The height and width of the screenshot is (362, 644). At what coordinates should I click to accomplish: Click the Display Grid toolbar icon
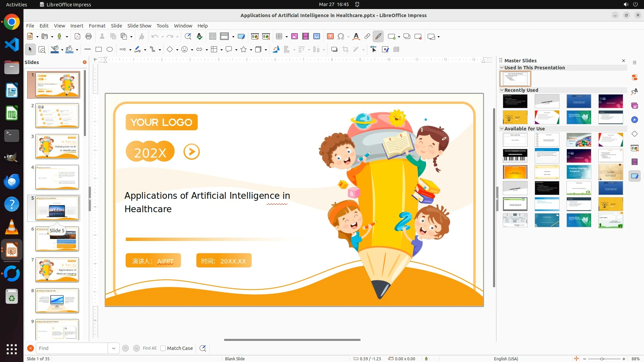[212, 37]
